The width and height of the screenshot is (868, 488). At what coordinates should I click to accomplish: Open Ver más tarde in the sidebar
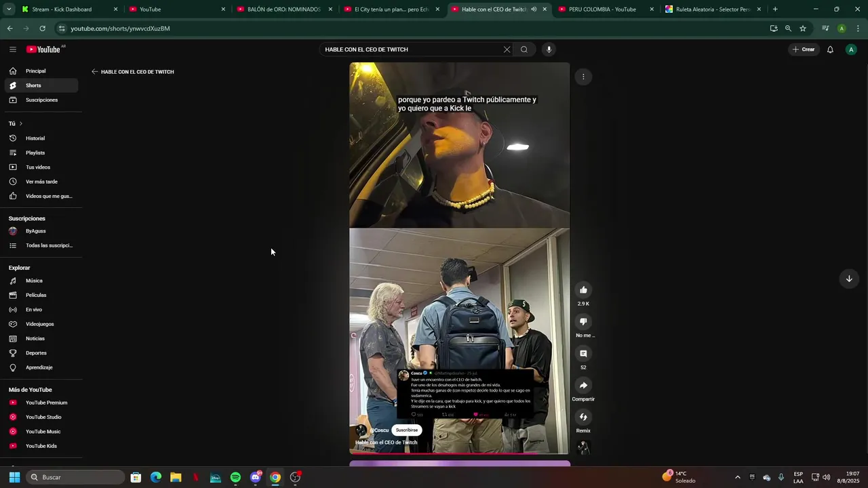click(41, 182)
